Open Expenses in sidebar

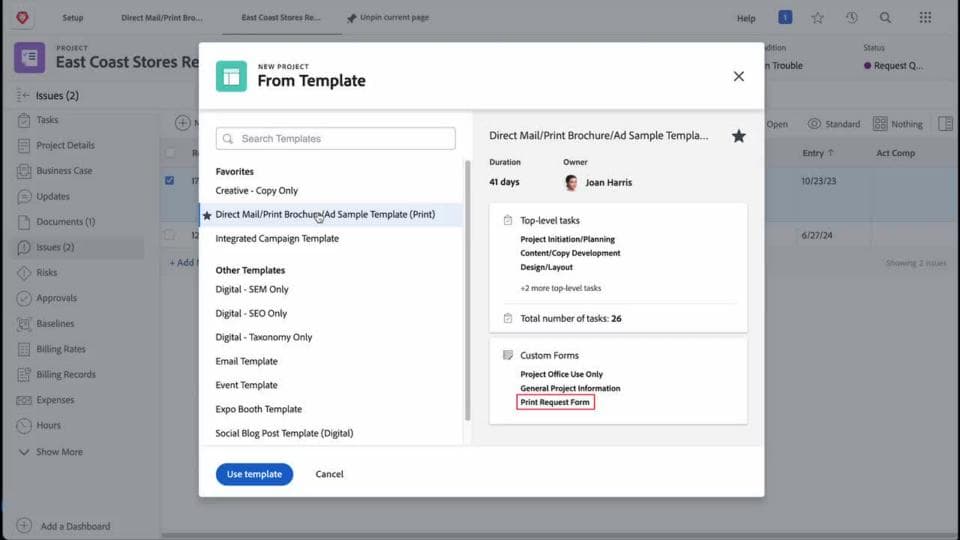55,400
